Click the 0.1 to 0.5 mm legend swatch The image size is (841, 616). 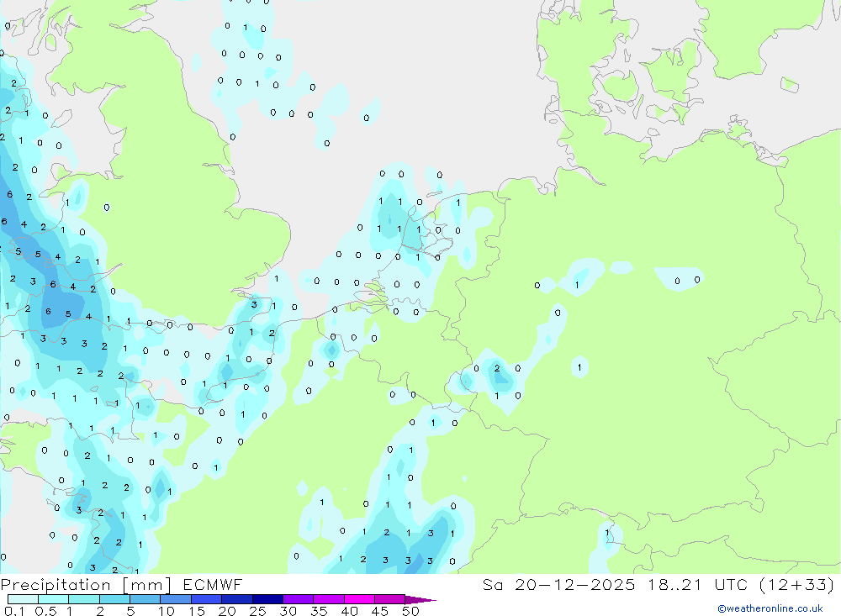point(23,599)
